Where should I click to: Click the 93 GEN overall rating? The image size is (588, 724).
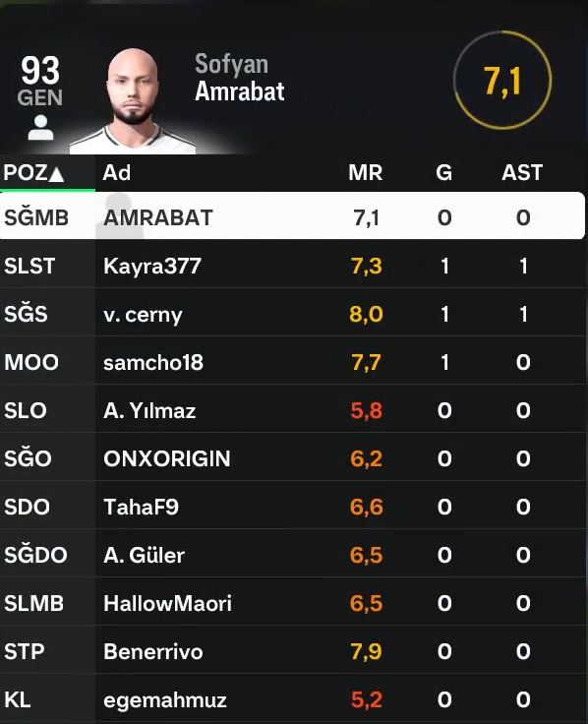pos(40,81)
